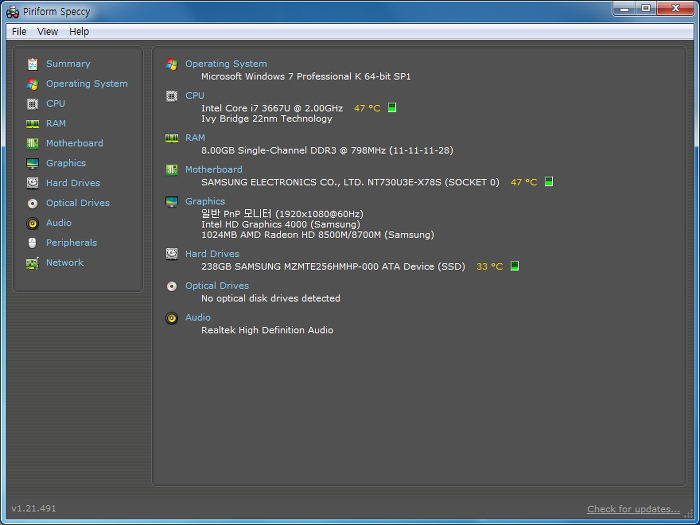Open Hard Drives section from sidebar
Image resolution: width=700 pixels, height=525 pixels.
[x=73, y=183]
